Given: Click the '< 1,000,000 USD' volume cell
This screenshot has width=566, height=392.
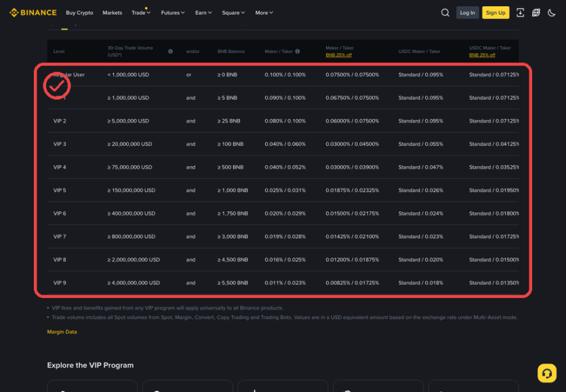Looking at the screenshot, I should [128, 74].
